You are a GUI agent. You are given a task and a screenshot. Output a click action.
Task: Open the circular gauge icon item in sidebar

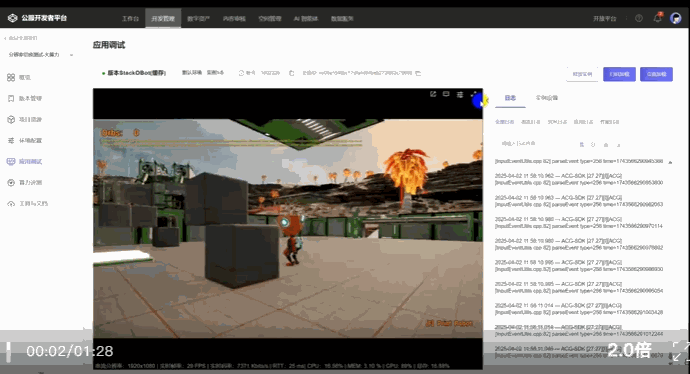click(11, 183)
